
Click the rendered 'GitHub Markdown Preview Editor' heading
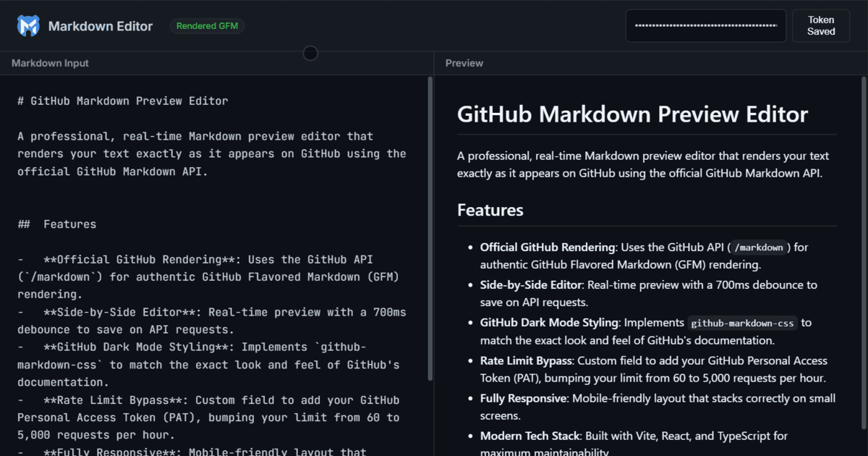[633, 114]
